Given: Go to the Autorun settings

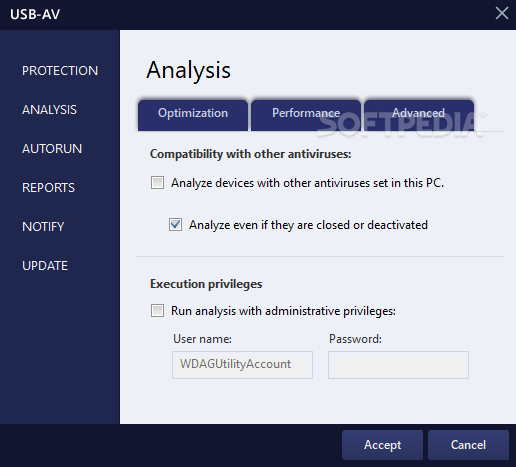Looking at the screenshot, I should coord(52,149).
